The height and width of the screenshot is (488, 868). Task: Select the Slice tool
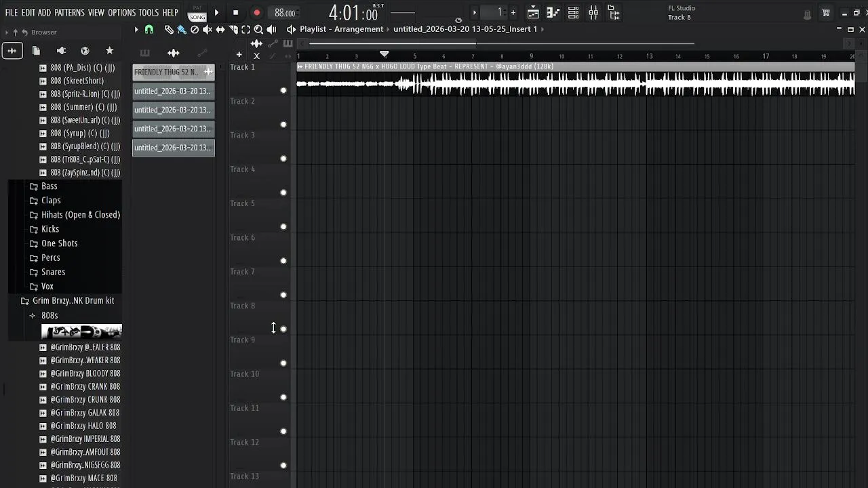click(233, 29)
